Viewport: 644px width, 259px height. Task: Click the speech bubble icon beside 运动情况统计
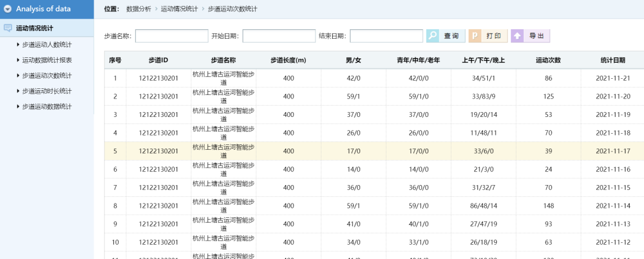coord(7,29)
